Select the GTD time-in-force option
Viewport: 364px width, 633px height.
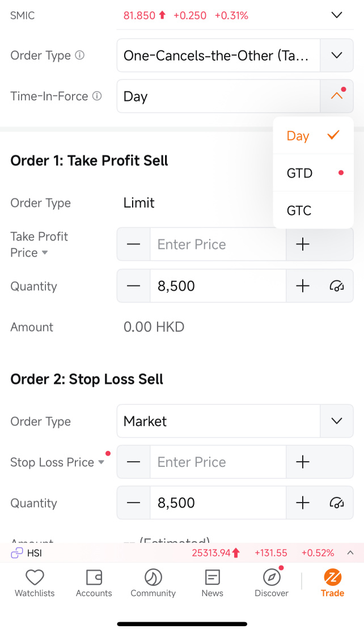click(313, 173)
